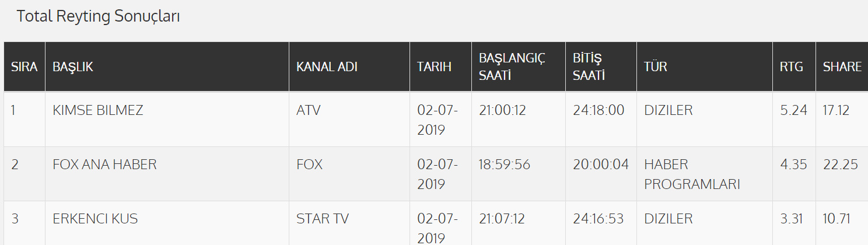This screenshot has width=868, height=245.
Task: Click the BAŞLIK column header
Action: [73, 67]
